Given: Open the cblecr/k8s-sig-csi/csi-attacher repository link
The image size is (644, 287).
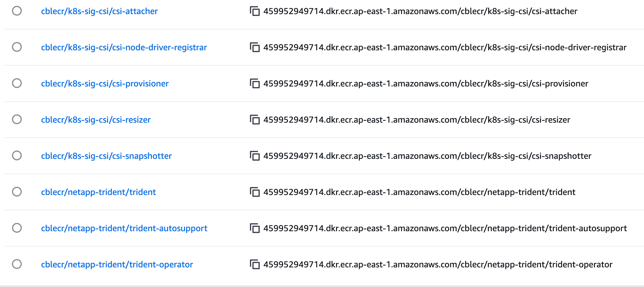Looking at the screenshot, I should pos(99,11).
